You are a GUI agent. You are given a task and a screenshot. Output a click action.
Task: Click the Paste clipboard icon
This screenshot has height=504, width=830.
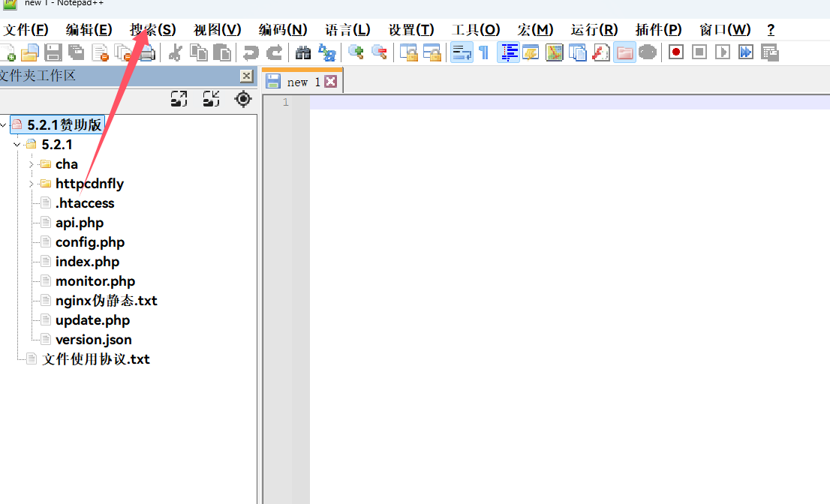point(222,52)
